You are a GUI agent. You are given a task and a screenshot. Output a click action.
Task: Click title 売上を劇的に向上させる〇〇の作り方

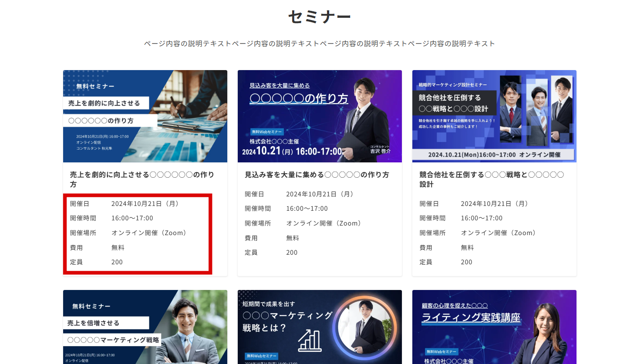142,179
